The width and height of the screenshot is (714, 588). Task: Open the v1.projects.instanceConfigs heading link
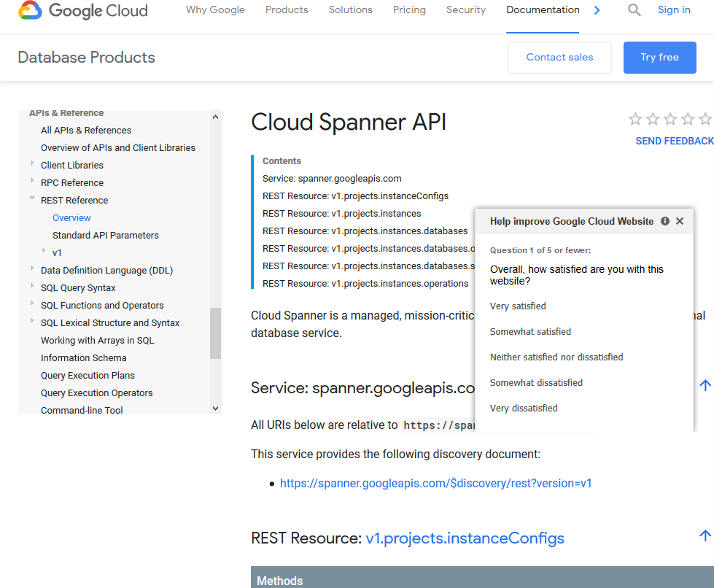click(465, 538)
